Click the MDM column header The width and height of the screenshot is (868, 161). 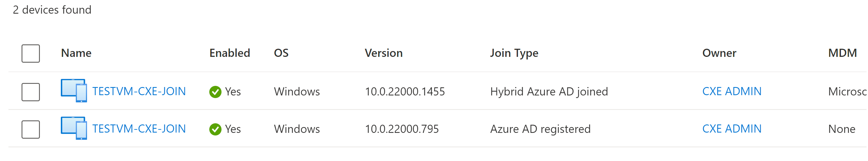[x=842, y=53]
